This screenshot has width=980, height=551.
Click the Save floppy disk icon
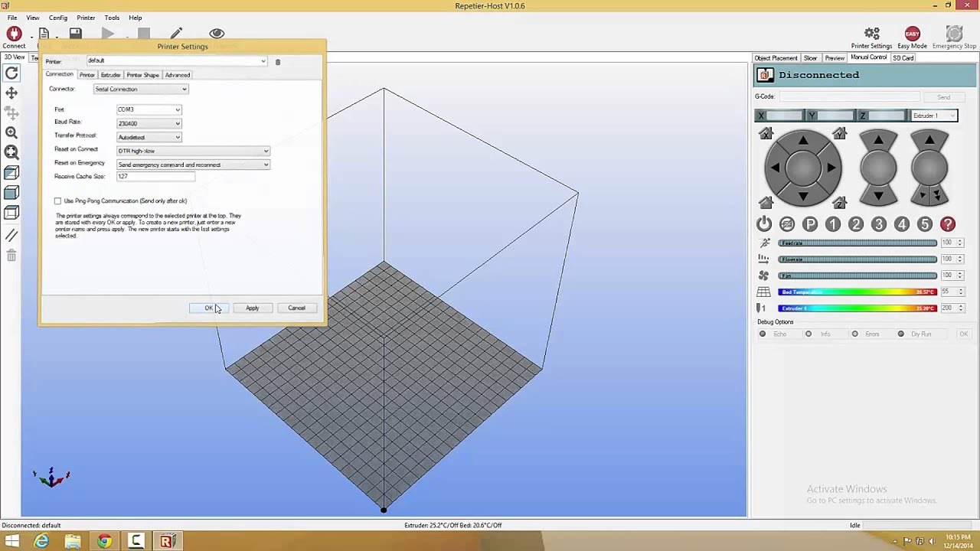click(75, 34)
